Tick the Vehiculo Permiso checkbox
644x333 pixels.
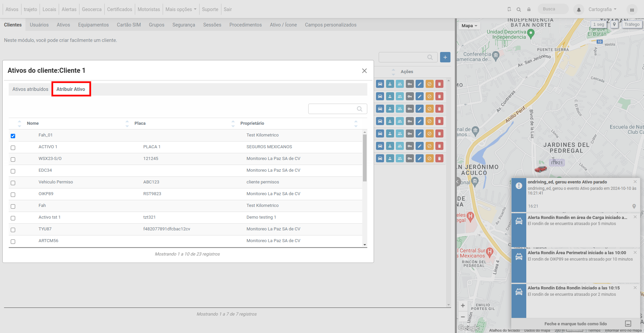pos(13,183)
